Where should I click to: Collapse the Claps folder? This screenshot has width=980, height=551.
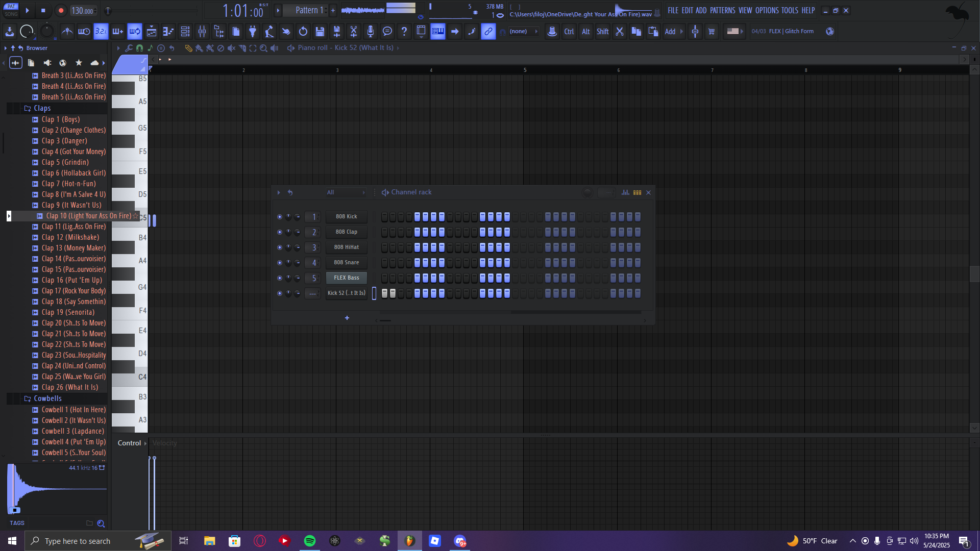(x=42, y=108)
